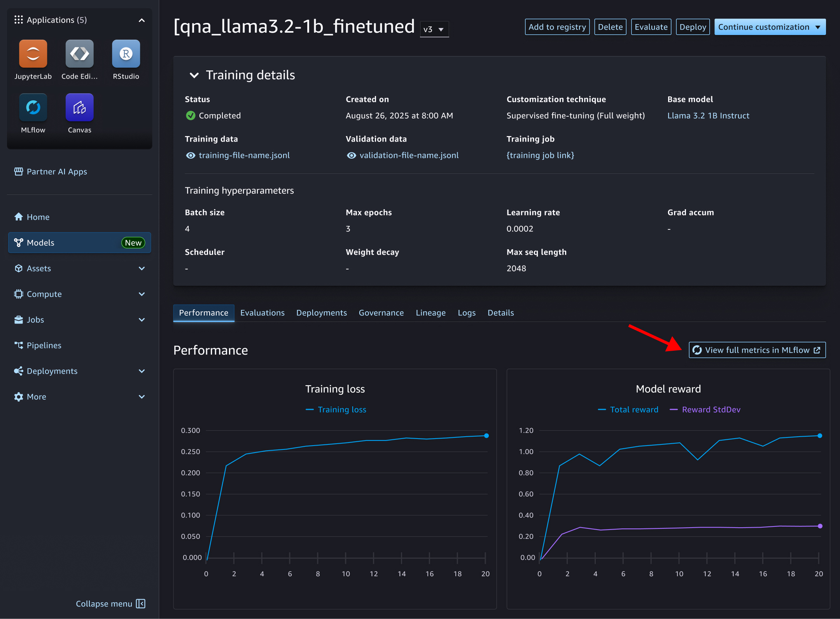Open the MLflow application
The image size is (840, 619).
(x=33, y=107)
